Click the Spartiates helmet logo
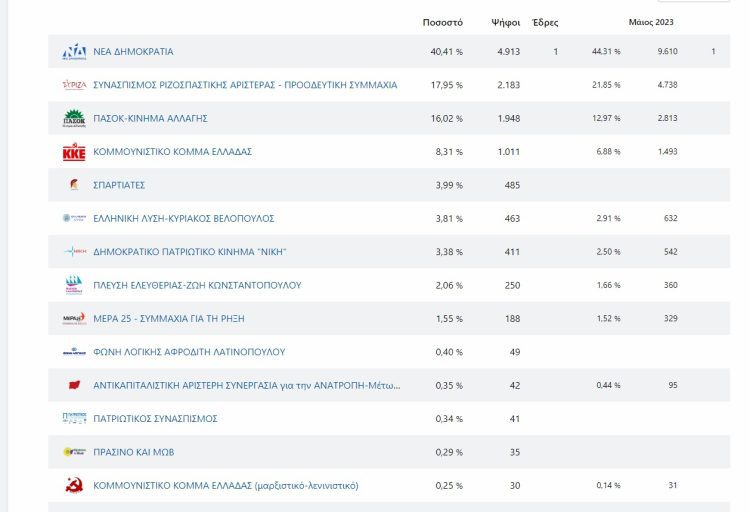 (74, 185)
